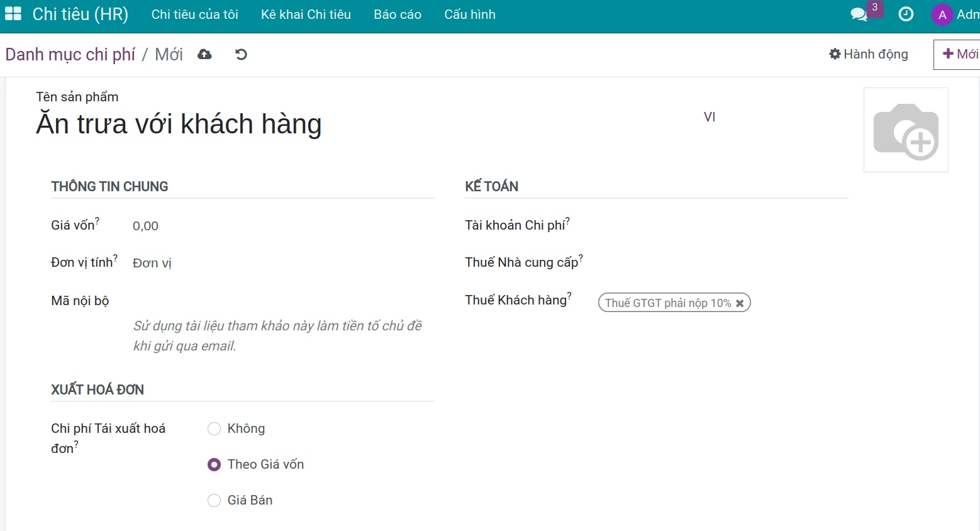Go back to Danh mục chi phí breadcrumb

click(70, 55)
